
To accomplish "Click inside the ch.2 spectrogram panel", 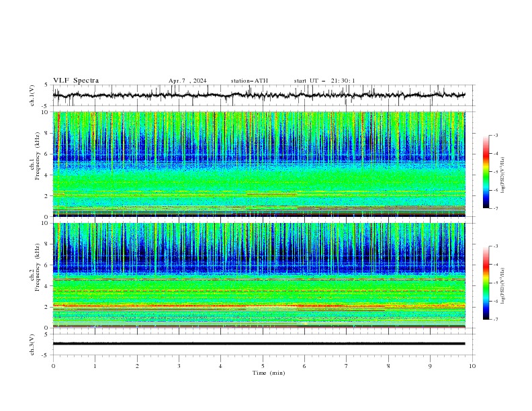I will [259, 275].
